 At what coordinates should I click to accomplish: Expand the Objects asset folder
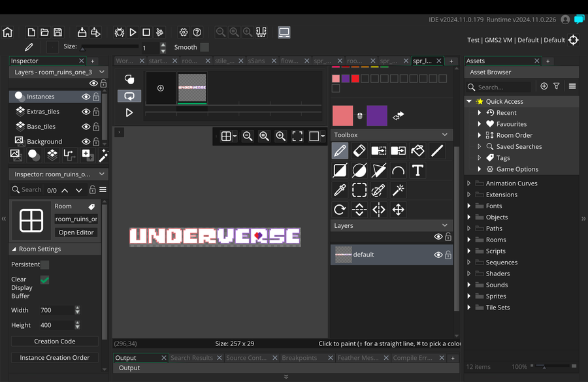coord(469,217)
